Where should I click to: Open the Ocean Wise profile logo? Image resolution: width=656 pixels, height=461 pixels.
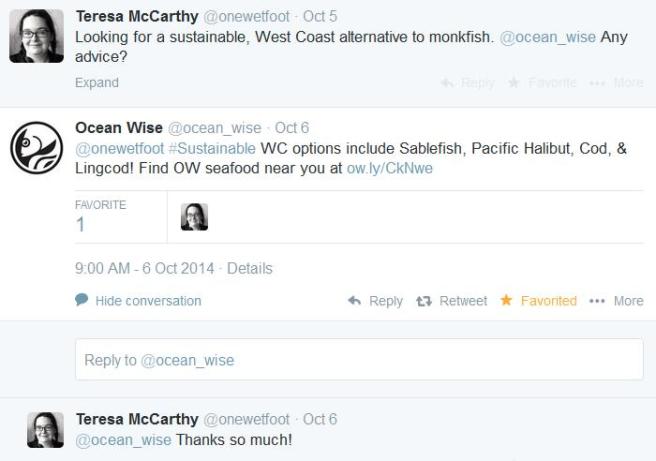pyautogui.click(x=37, y=148)
